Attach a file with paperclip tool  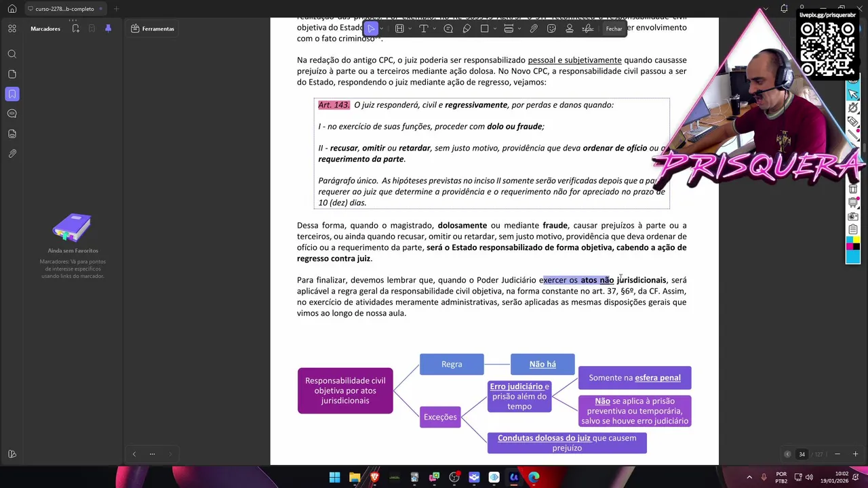click(x=534, y=28)
